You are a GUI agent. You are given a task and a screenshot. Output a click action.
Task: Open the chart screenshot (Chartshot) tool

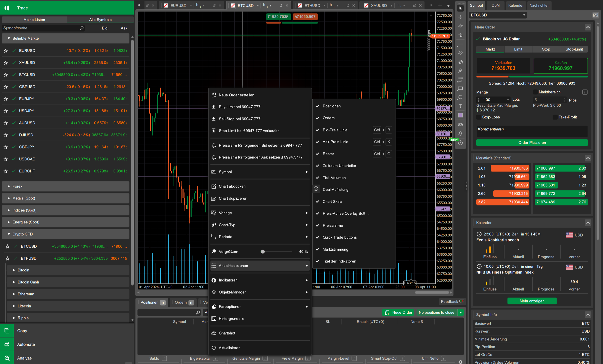pyautogui.click(x=227, y=333)
